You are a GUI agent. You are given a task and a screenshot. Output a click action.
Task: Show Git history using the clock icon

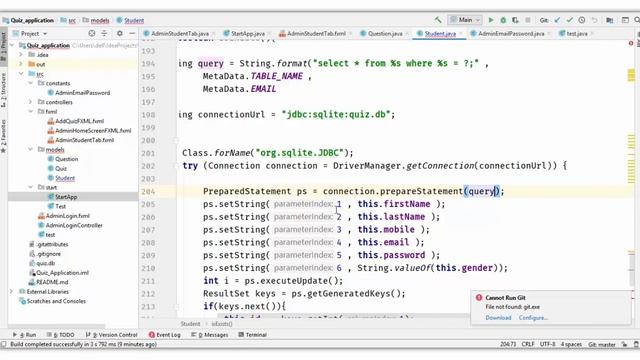[582, 20]
